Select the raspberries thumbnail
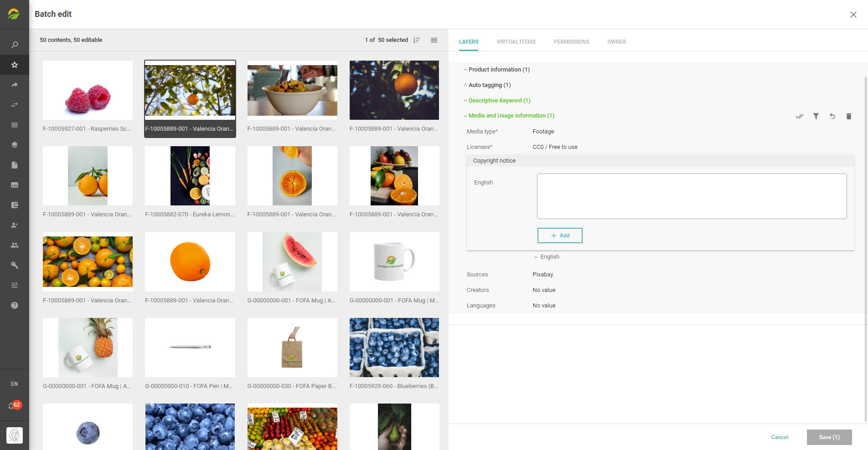 point(88,90)
